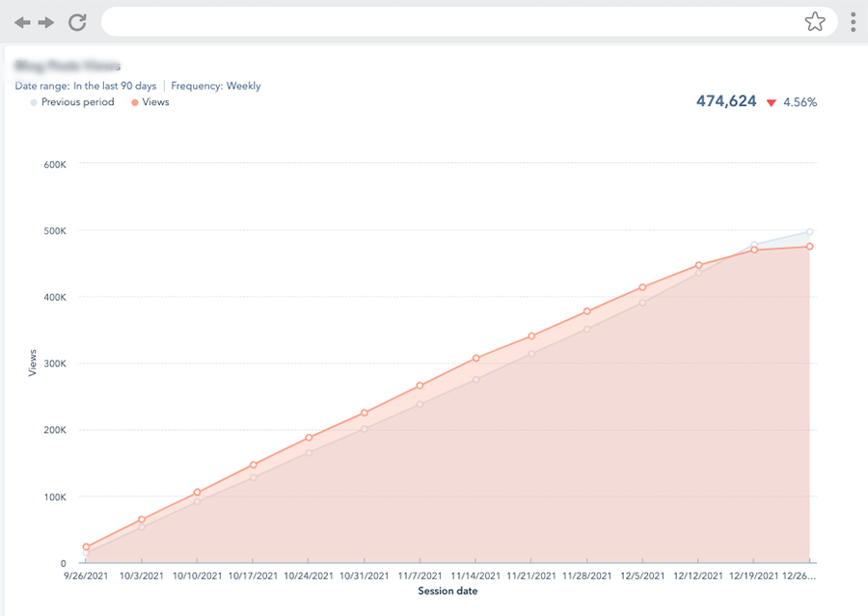
Task: Click the 10/24/2021 x-axis date label
Action: point(309,576)
